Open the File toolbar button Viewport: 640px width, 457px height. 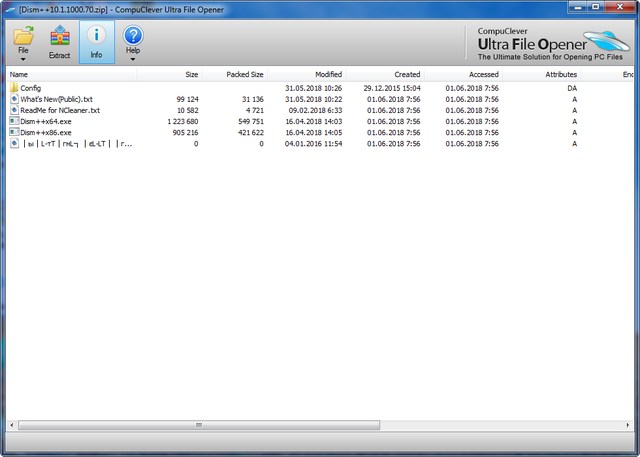coord(24,40)
